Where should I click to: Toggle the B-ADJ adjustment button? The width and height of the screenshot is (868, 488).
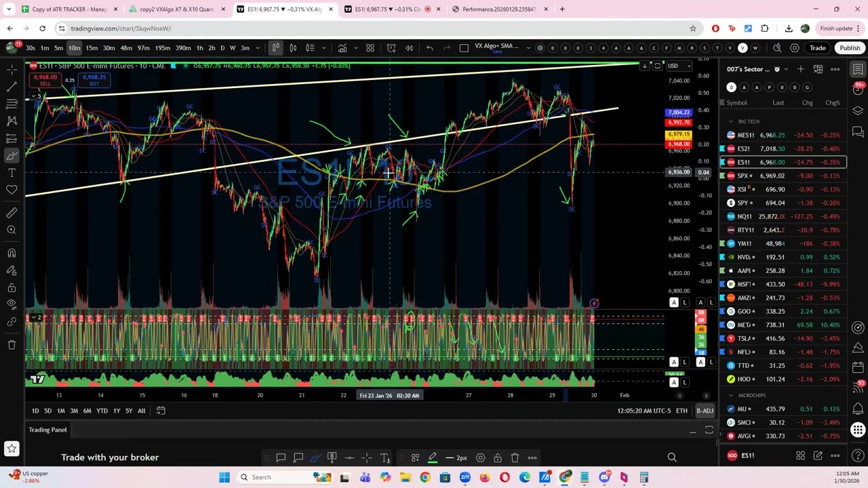[705, 411]
